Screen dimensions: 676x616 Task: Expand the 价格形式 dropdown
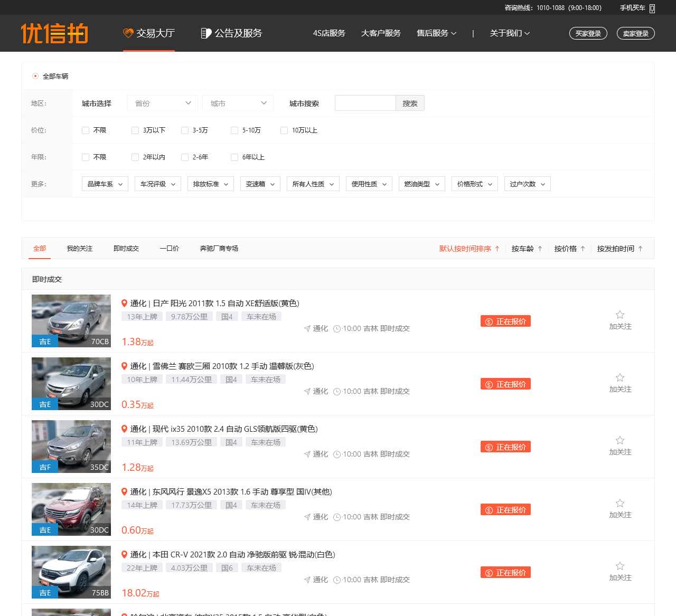click(x=475, y=184)
